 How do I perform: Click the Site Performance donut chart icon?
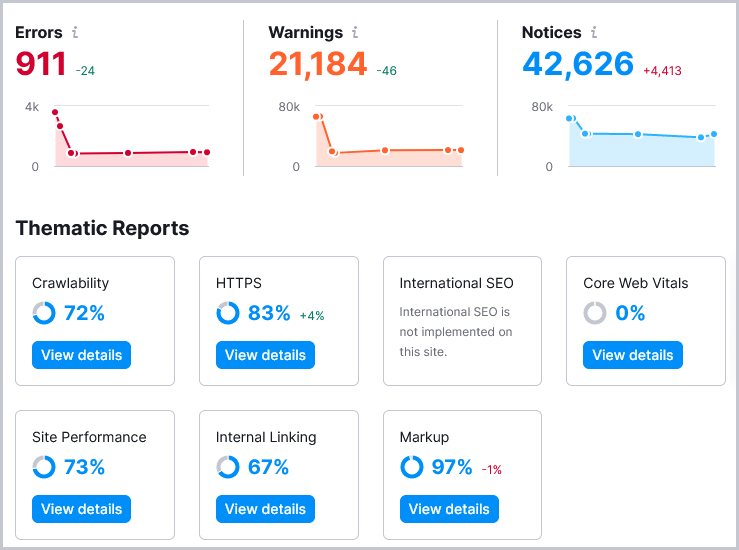pos(44,467)
